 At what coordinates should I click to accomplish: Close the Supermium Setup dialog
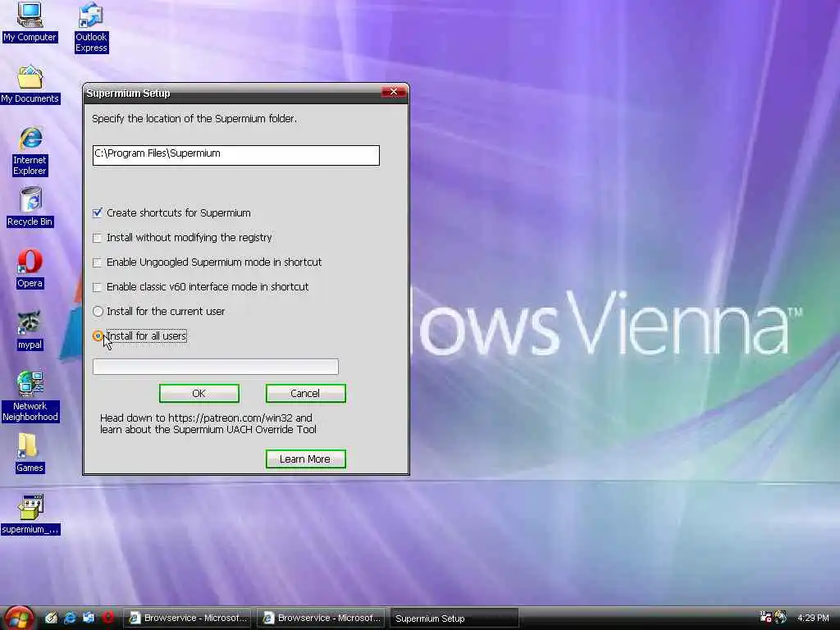coord(394,92)
